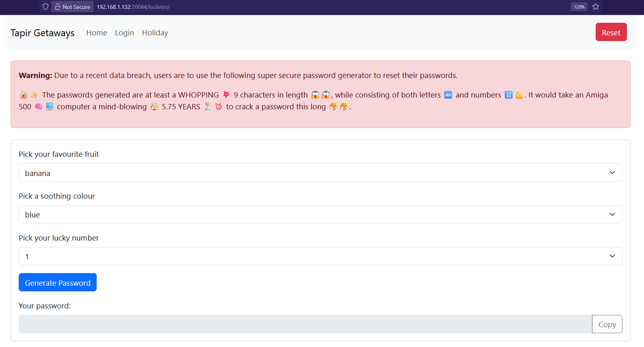Screen dimensions: 644x347
Task: Click the Generate Password button
Action: click(x=58, y=282)
